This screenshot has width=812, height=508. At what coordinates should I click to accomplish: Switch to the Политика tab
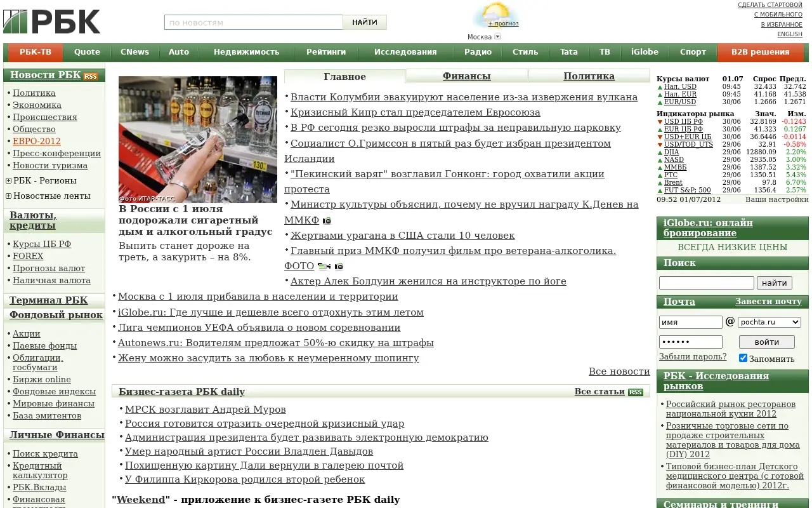click(x=589, y=76)
